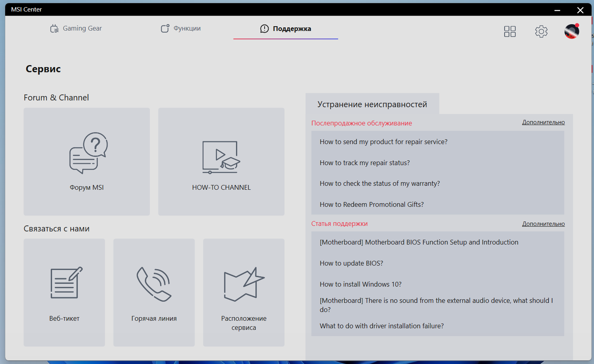This screenshot has width=594, height=364.
Task: Click Дополнительно next to Статья поддержки
Action: pyautogui.click(x=543, y=224)
